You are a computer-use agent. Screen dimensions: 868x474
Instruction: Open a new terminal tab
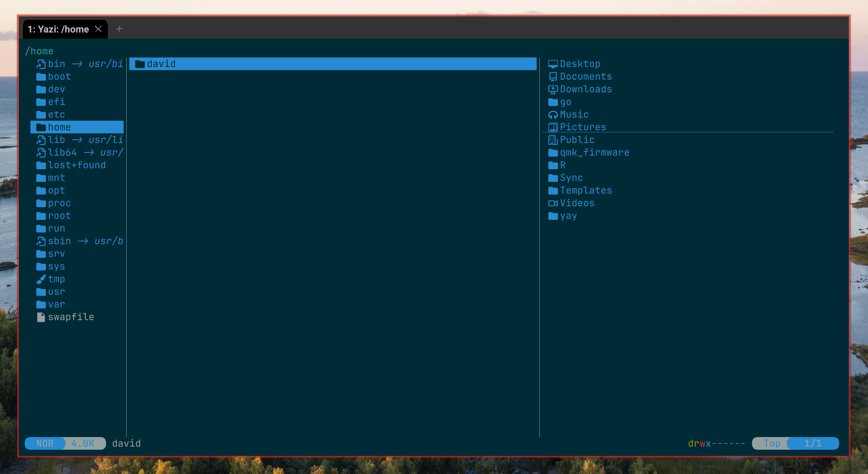[x=119, y=29]
